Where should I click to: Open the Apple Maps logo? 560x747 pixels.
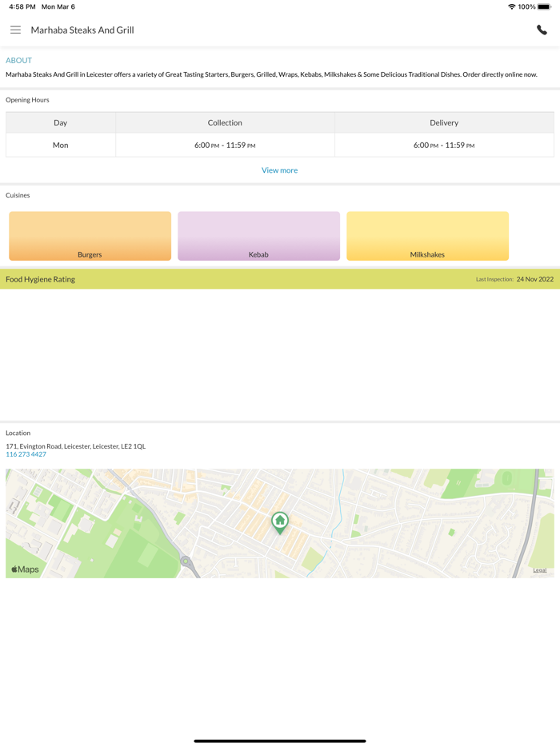25,569
